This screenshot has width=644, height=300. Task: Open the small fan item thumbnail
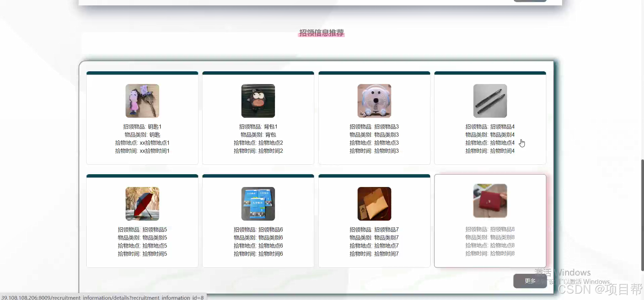point(374,101)
